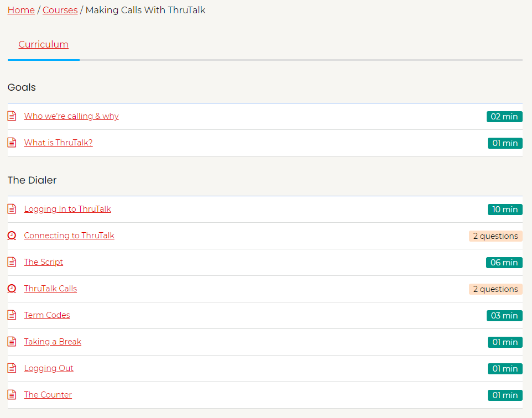532x418 pixels.
Task: Click quiz clock icon beside ThruTalk Calls
Action: click(x=12, y=289)
